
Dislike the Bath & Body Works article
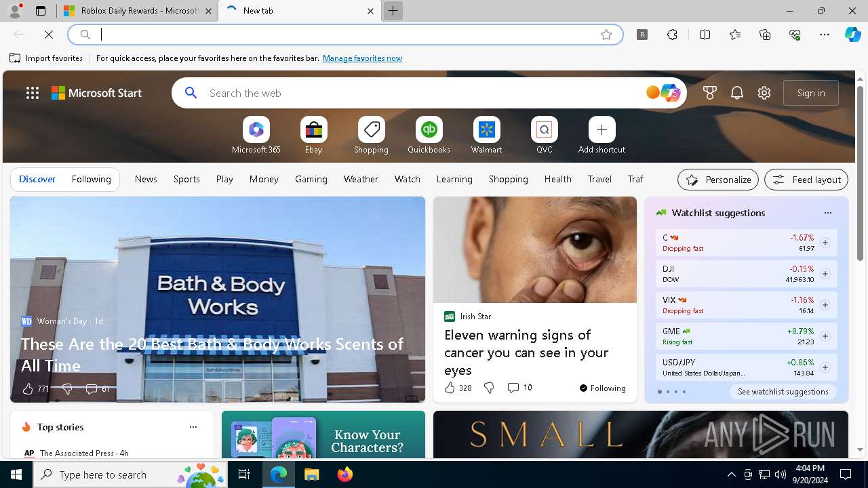[x=67, y=388]
